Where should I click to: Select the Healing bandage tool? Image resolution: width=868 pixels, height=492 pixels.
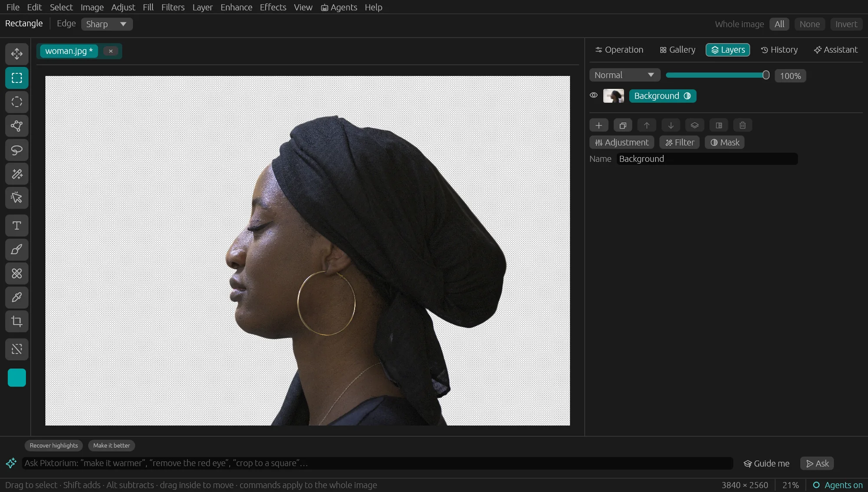tap(17, 273)
